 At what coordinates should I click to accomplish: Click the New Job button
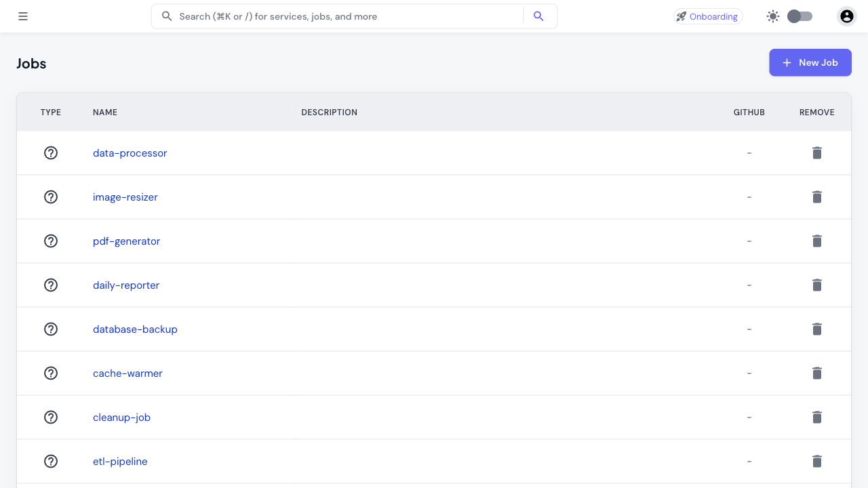tap(810, 62)
